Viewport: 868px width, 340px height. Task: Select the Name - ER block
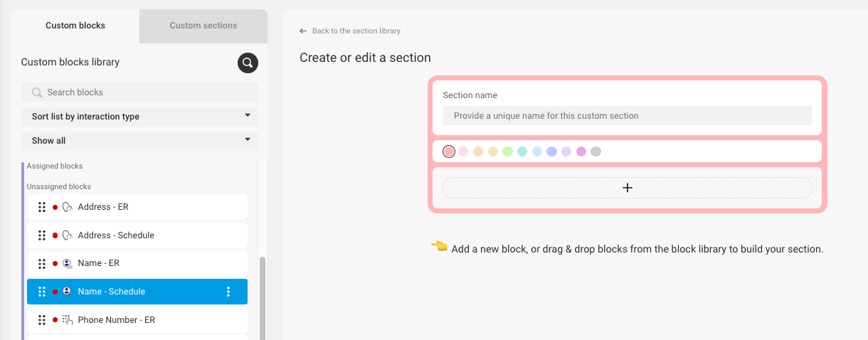137,263
